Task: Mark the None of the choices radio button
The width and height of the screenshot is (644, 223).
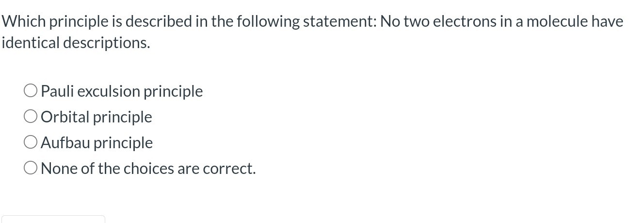Action: click(x=31, y=168)
